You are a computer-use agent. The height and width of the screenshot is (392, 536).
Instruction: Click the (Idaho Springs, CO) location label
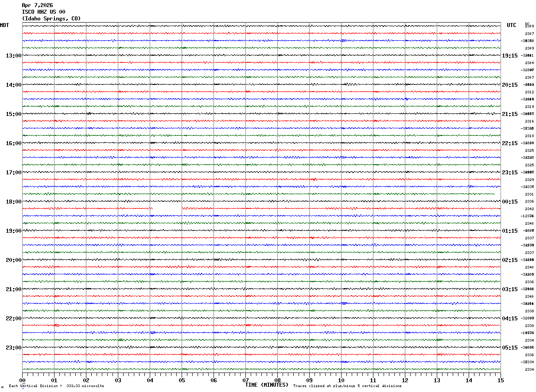pyautogui.click(x=51, y=19)
